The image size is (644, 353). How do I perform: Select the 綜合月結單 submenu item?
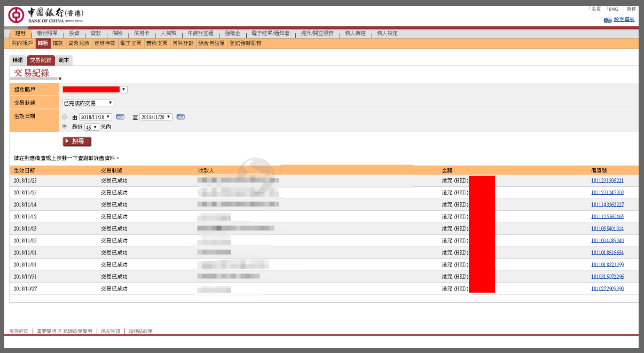211,43
